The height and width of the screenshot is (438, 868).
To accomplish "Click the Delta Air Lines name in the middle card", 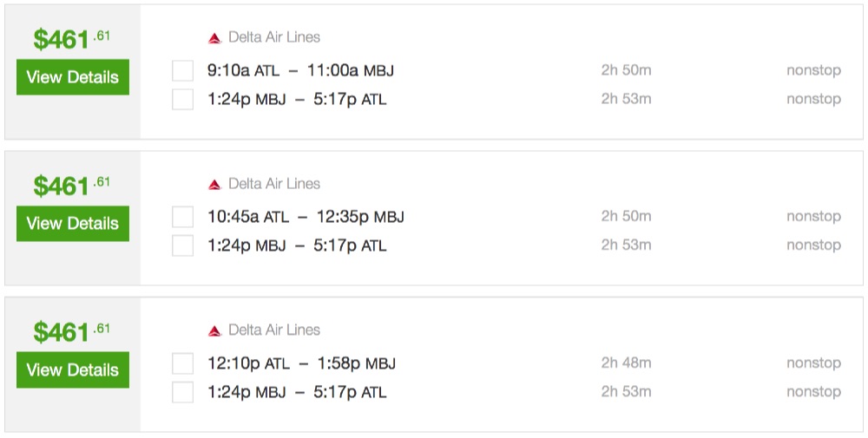I will (274, 184).
